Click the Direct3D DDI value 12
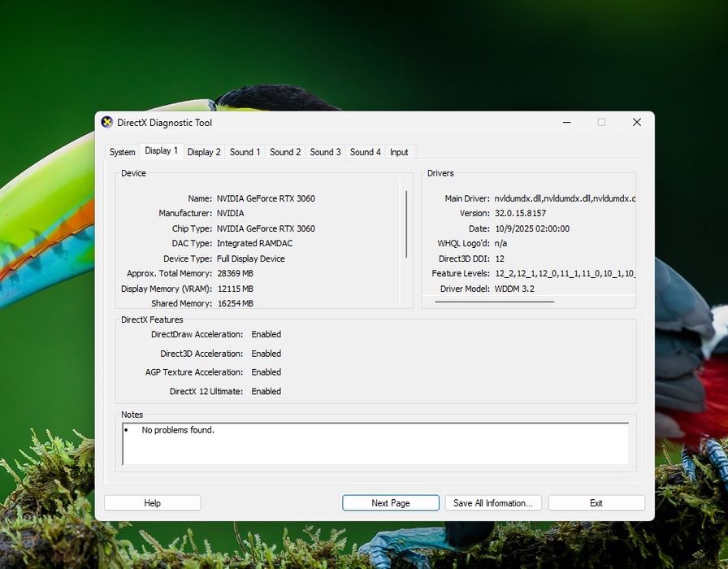 (x=500, y=258)
